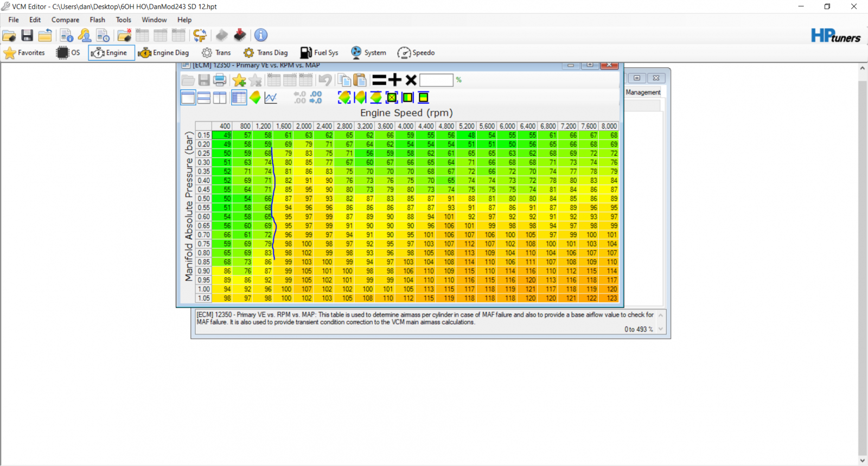Open the blue info about icon
868x466 pixels.
coord(261,35)
